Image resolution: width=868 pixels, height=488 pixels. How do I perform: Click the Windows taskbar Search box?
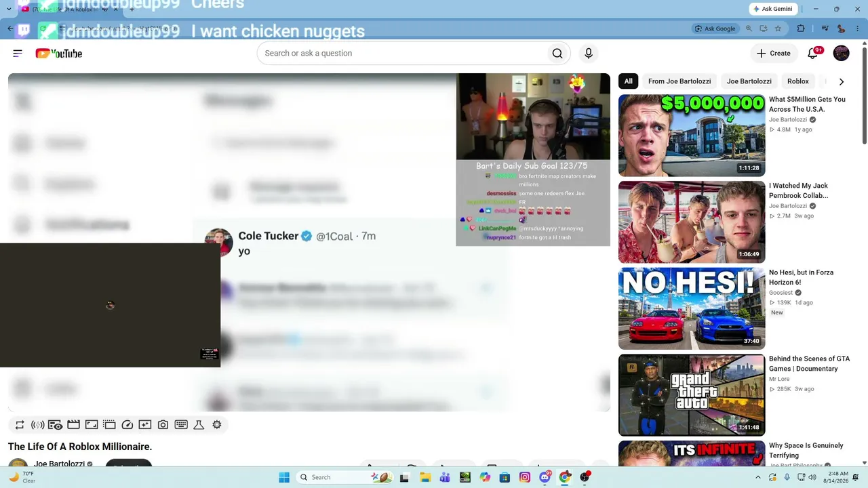344,477
